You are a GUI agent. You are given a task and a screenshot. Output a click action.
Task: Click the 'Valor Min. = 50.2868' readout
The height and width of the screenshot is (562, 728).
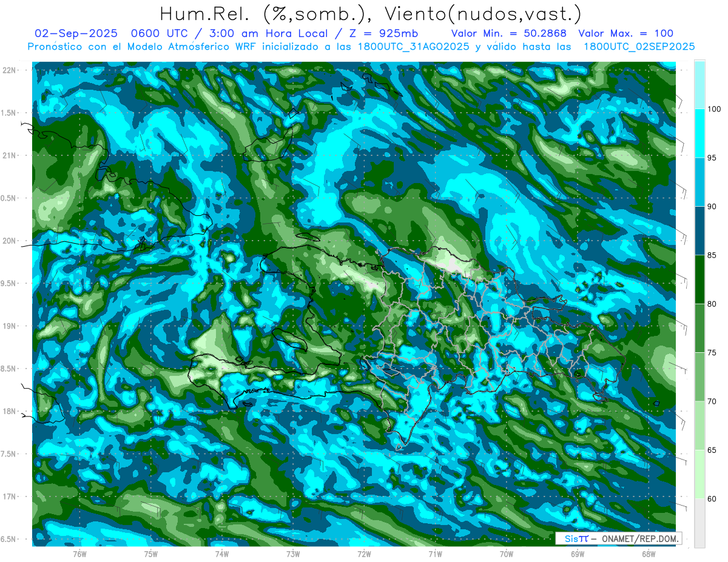point(509,33)
